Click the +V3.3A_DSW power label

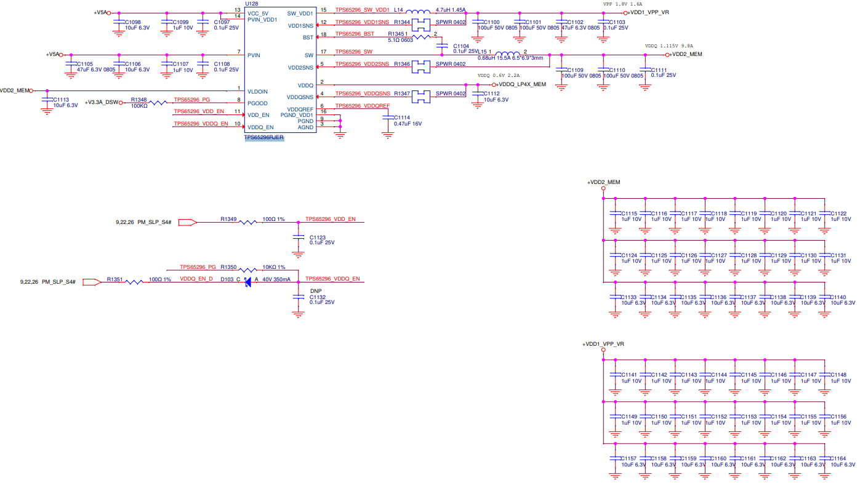[102, 102]
